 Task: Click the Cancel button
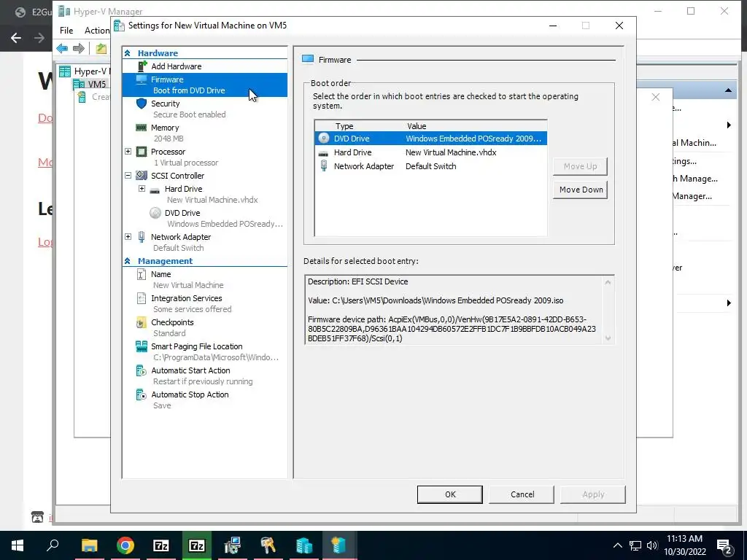coord(522,494)
